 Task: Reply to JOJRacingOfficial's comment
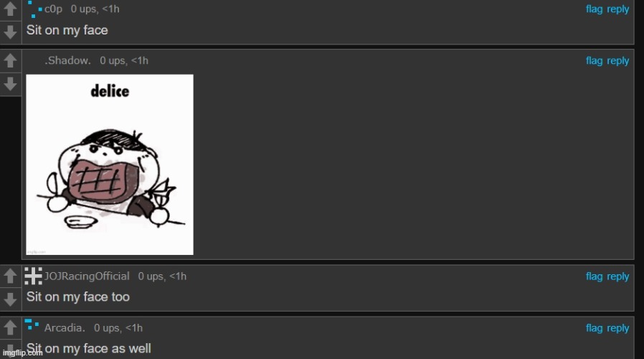[x=617, y=276]
